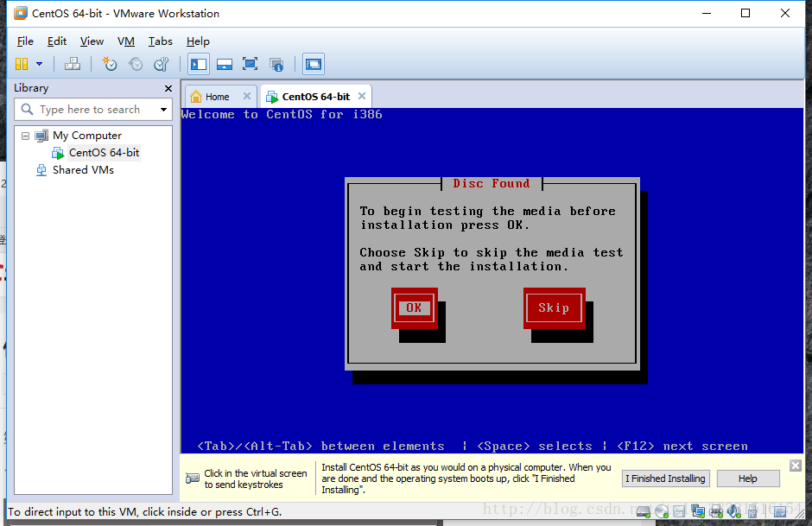Click the floppy drive status icon

pos(679,511)
